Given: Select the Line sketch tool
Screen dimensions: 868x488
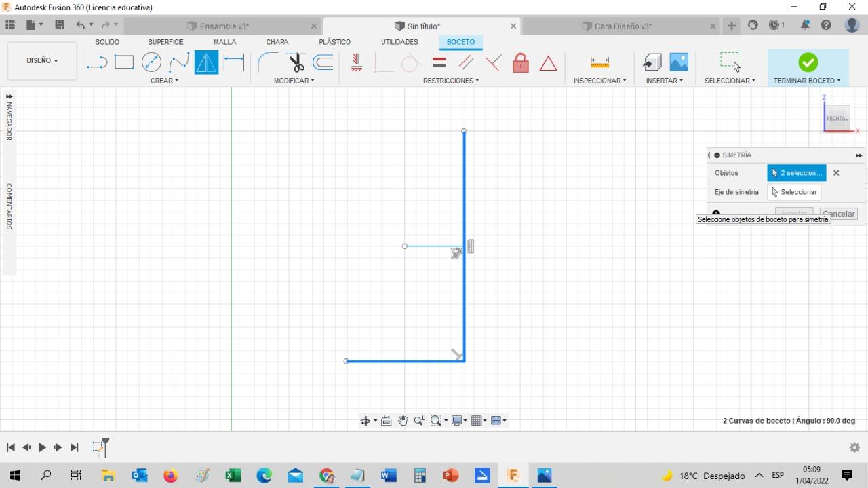Looking at the screenshot, I should [x=97, y=63].
